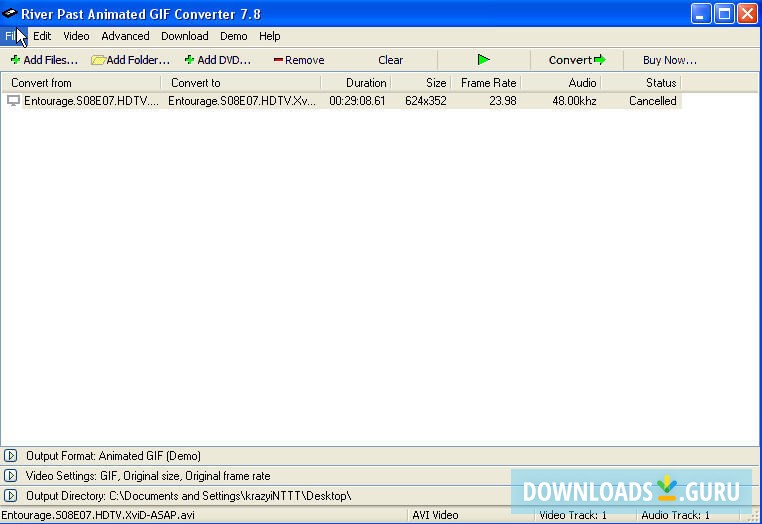This screenshot has height=524, width=762.
Task: Click status bar filename Entourage.S08E07.HDTV.XviD-ASAP.avi
Action: tap(98, 515)
